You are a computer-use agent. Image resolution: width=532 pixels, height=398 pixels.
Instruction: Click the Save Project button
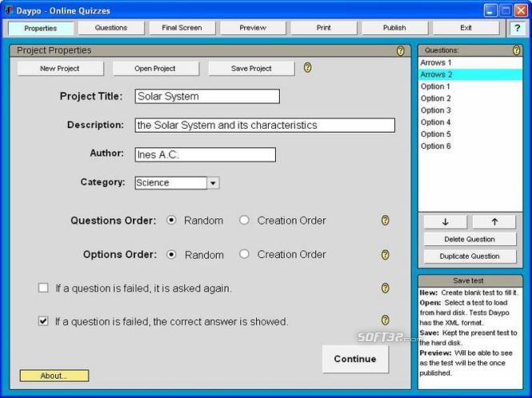pyautogui.click(x=251, y=69)
